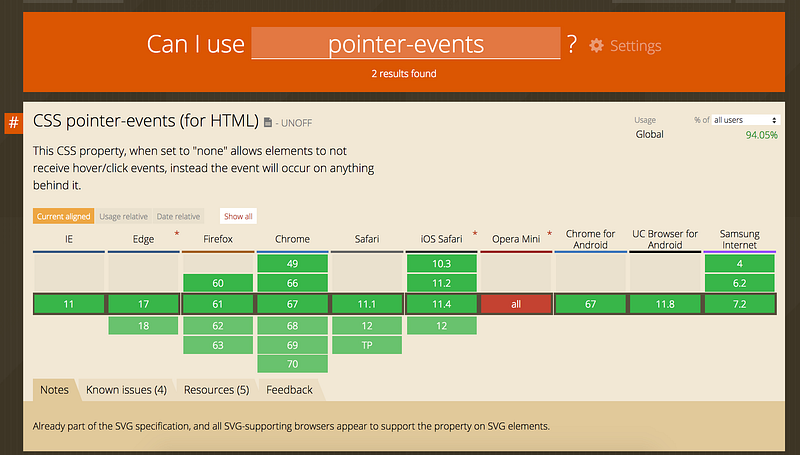
Task: Click the Chrome 67 current version cell
Action: (292, 304)
